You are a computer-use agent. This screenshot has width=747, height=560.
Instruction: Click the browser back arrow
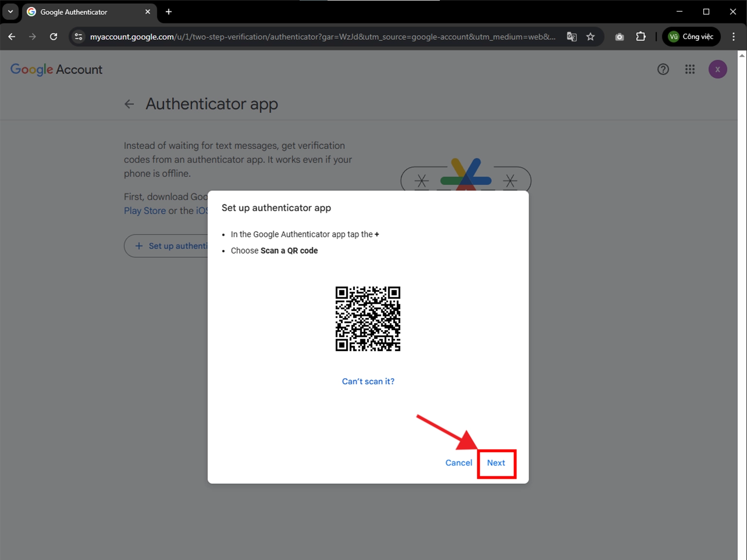coord(12,36)
